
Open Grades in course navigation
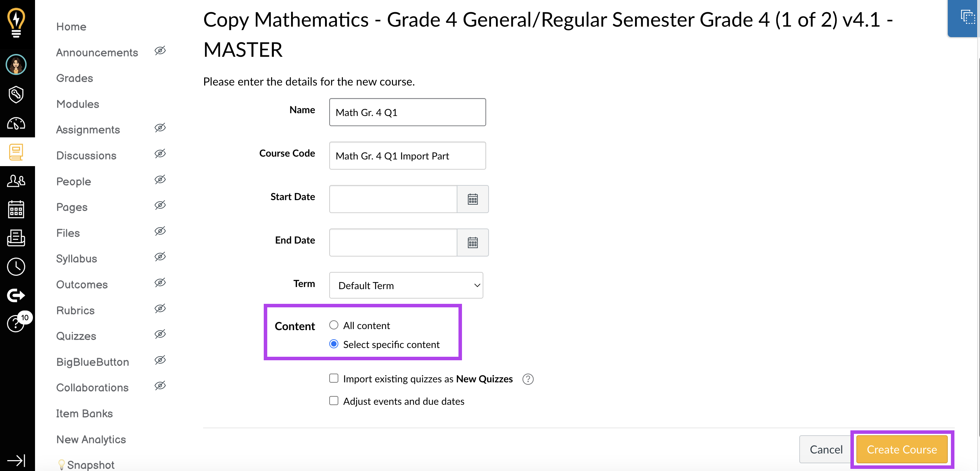click(75, 78)
